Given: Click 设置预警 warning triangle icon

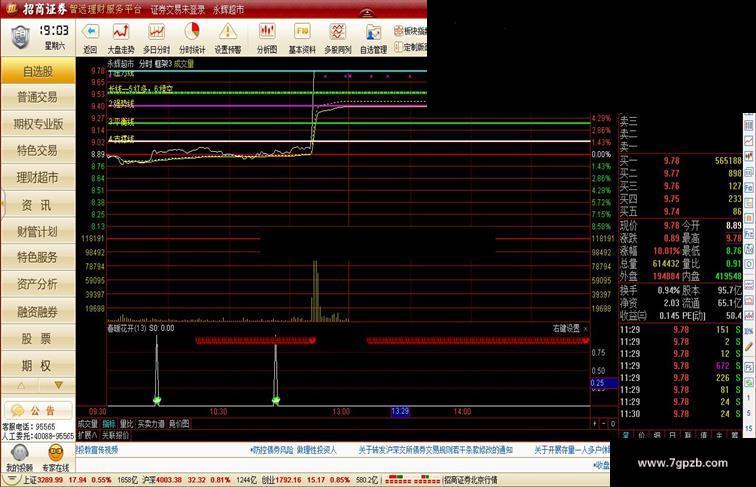Looking at the screenshot, I should [228, 32].
